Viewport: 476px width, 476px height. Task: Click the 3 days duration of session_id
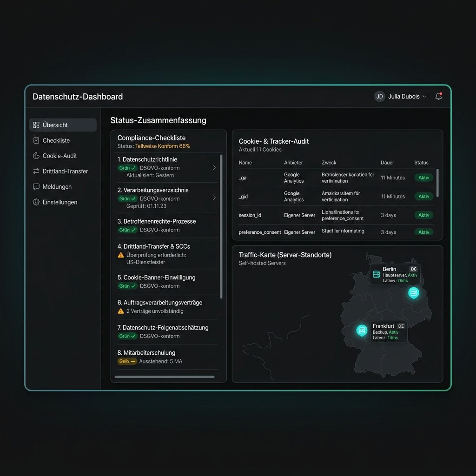[x=388, y=215]
